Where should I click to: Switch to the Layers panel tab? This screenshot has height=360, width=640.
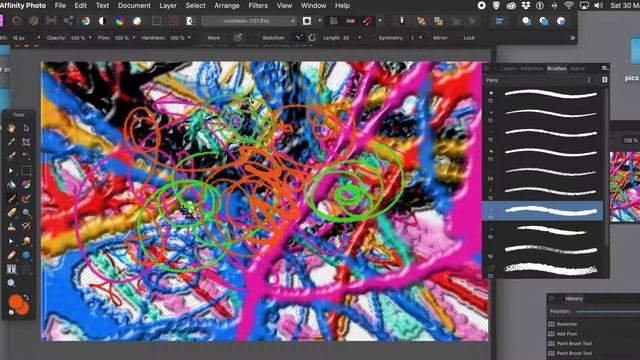click(508, 69)
